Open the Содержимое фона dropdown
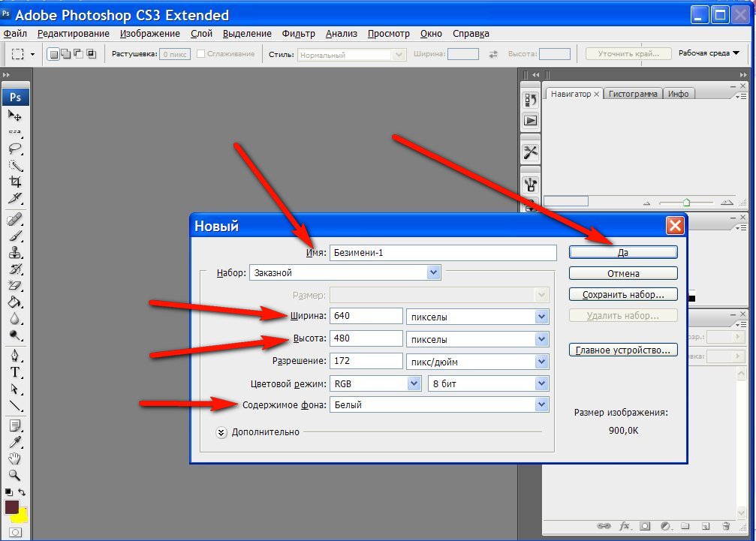The image size is (756, 541). [541, 404]
